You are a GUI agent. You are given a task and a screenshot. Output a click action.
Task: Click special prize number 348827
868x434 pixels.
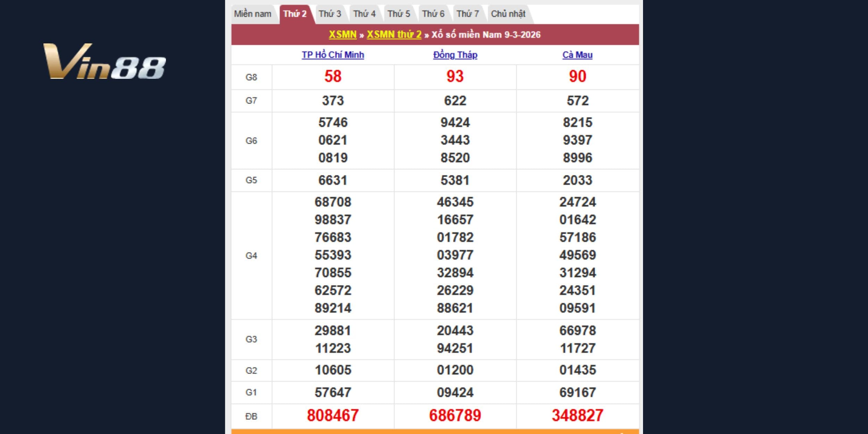(x=577, y=415)
